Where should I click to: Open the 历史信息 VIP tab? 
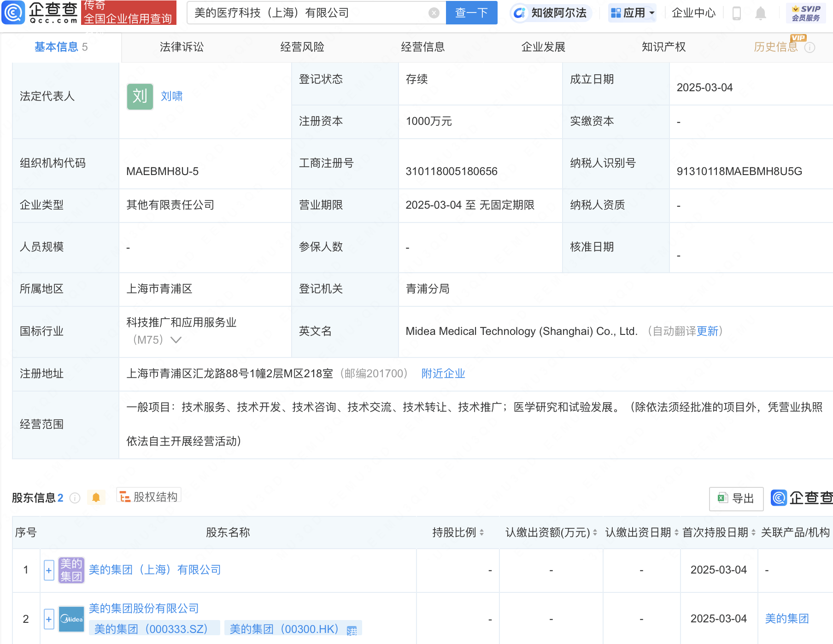(x=776, y=47)
